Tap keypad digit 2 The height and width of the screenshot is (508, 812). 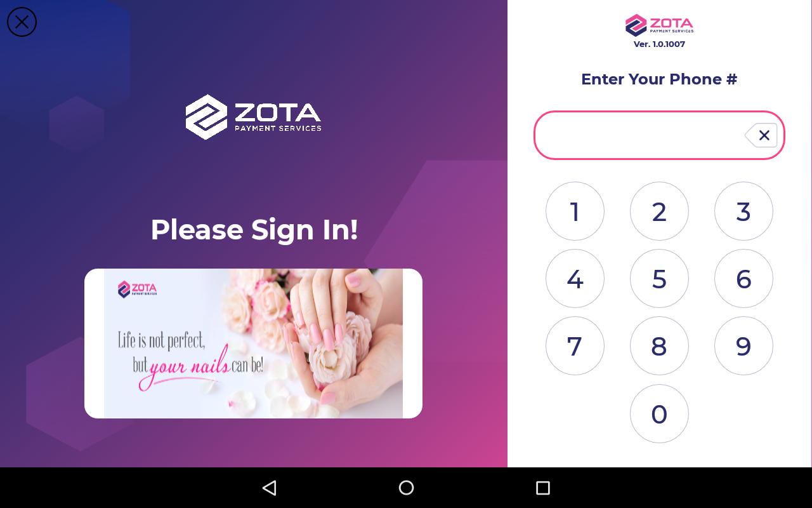pos(659,211)
